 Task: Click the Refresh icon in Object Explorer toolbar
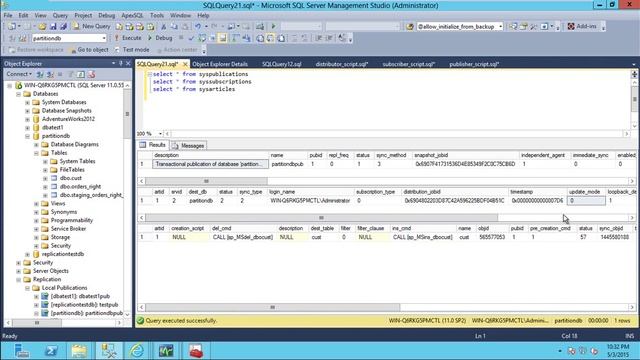point(81,74)
